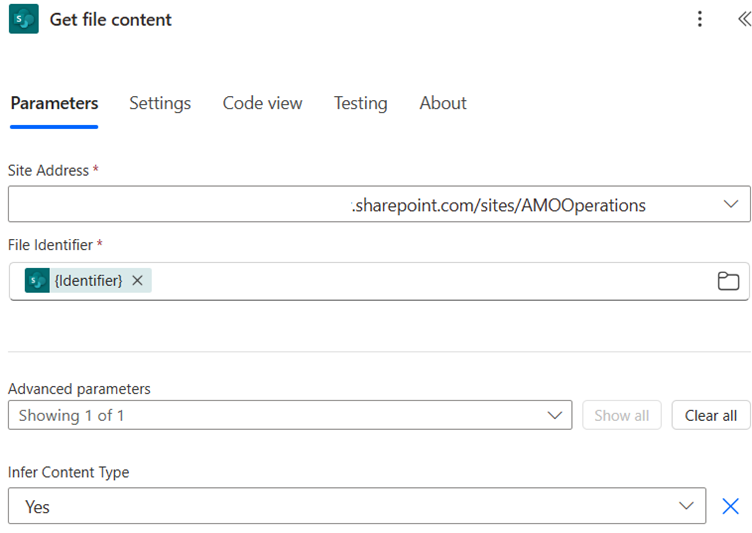Image resolution: width=752 pixels, height=533 pixels.
Task: Remove the {Identifier} token with its X
Action: pos(138,280)
